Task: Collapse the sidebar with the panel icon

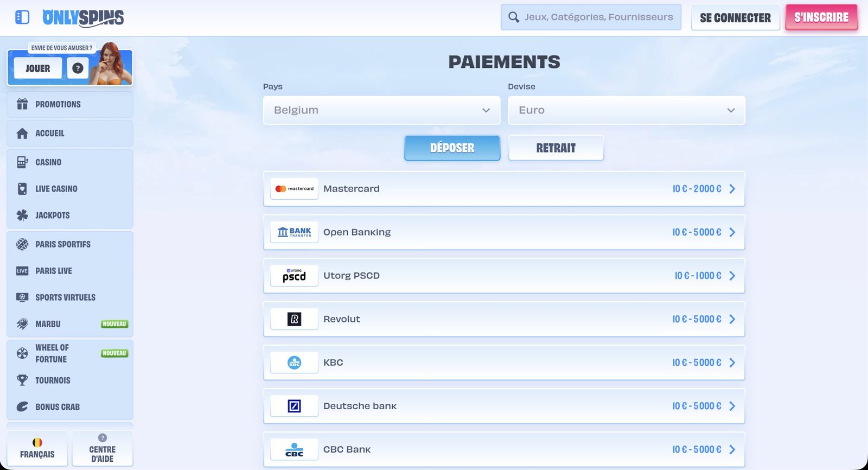Action: pyautogui.click(x=22, y=17)
